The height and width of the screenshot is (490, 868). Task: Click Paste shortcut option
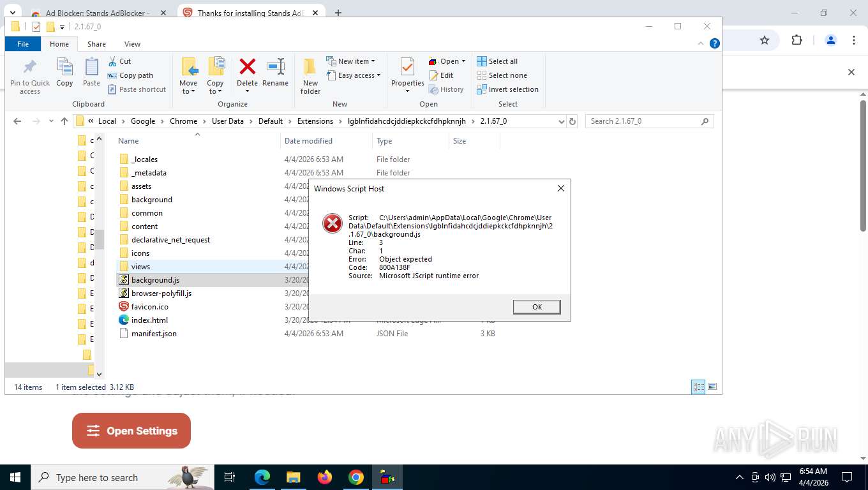(x=137, y=89)
